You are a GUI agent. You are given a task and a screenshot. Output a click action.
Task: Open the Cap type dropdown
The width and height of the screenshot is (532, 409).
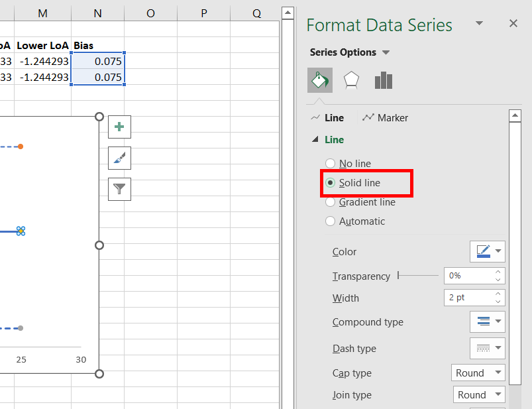coord(478,373)
